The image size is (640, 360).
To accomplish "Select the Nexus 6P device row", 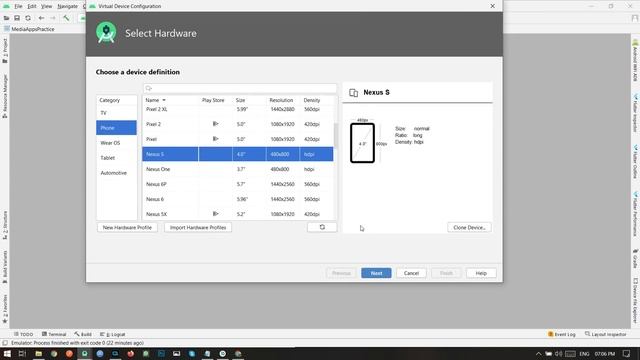I will pyautogui.click(x=238, y=184).
